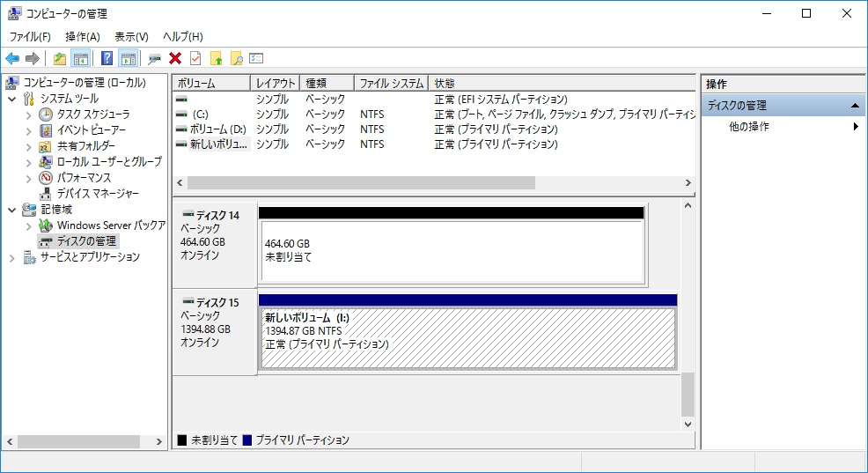
Task: Select the (C:) volume row
Action: [434, 115]
